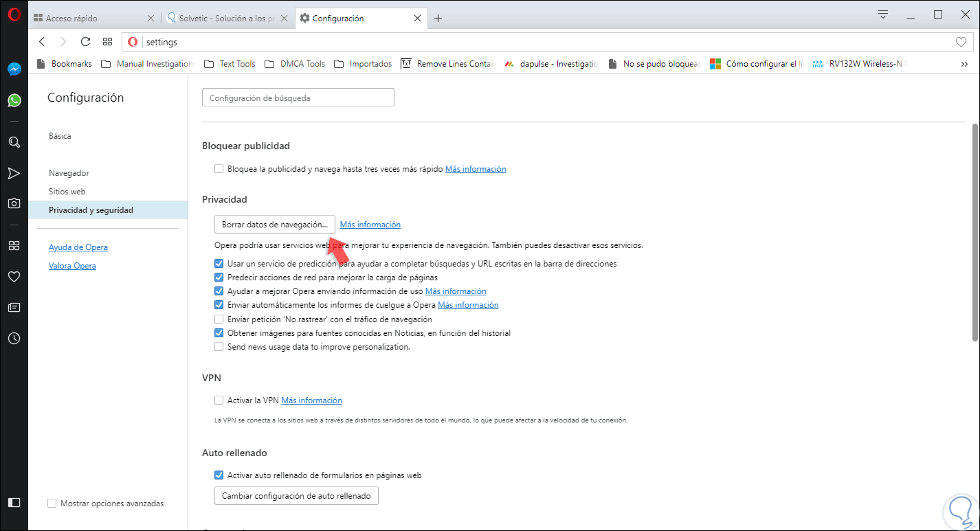Open the Personal News sidebar icon

point(14,308)
